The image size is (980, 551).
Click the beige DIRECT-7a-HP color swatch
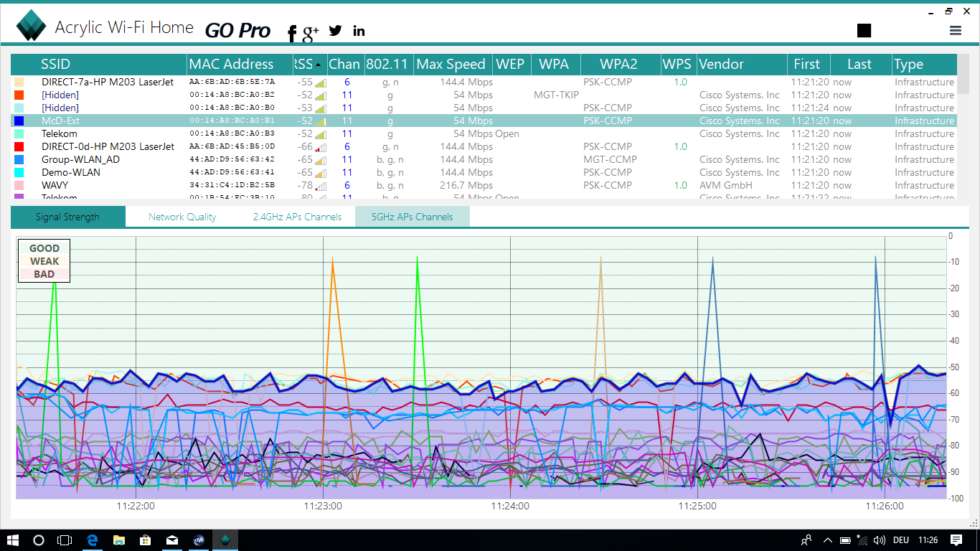click(x=19, y=82)
